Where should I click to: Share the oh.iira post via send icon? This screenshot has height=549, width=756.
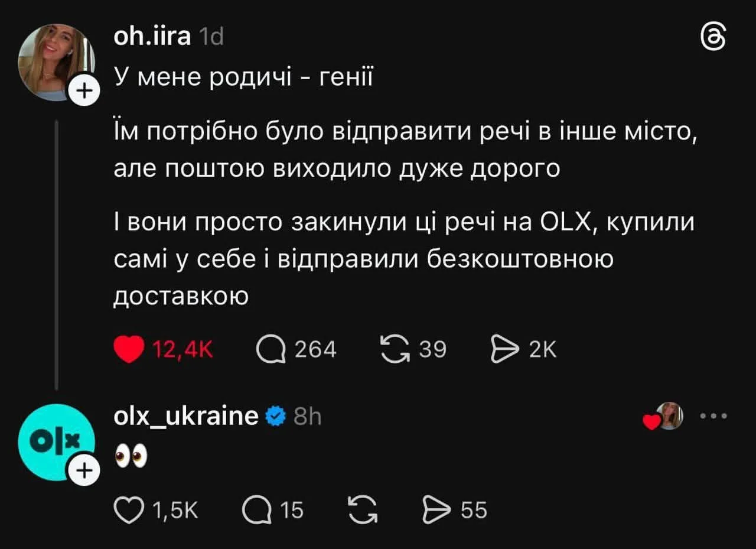[x=504, y=350]
